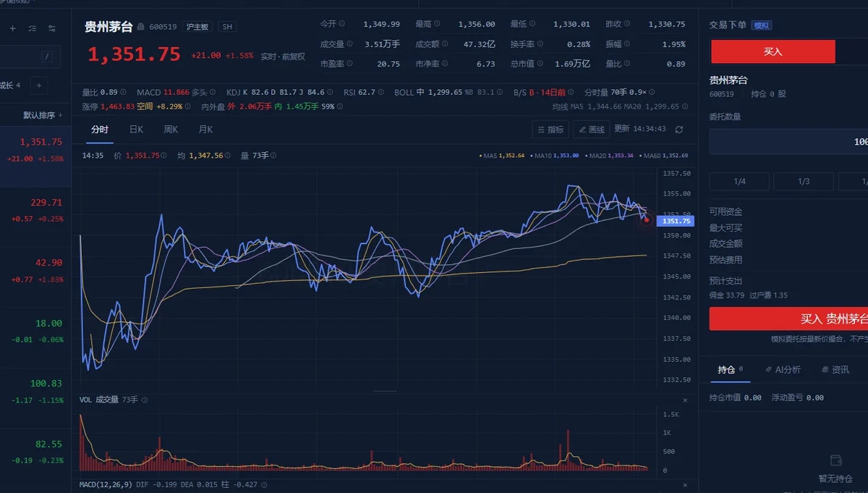Show info icon after B/S 14日前
The image size is (868, 493).
tap(572, 93)
